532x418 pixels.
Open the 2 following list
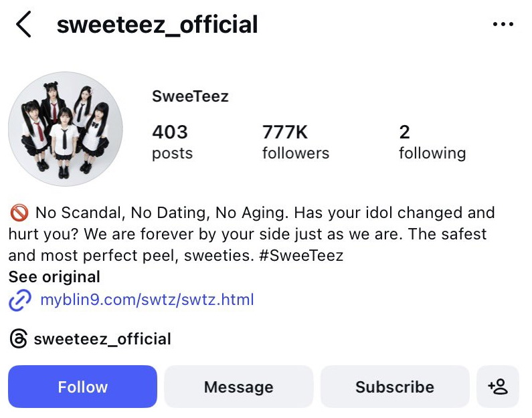[432, 142]
